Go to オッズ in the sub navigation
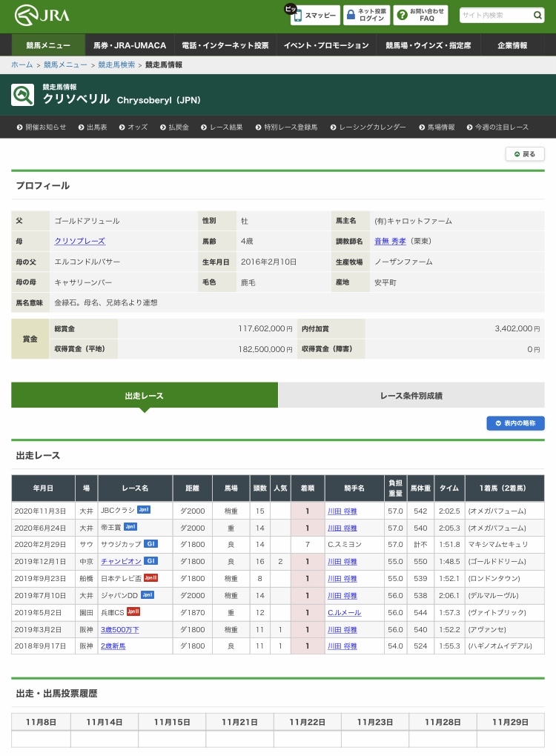Image resolution: width=556 pixels, height=756 pixels. (137, 127)
